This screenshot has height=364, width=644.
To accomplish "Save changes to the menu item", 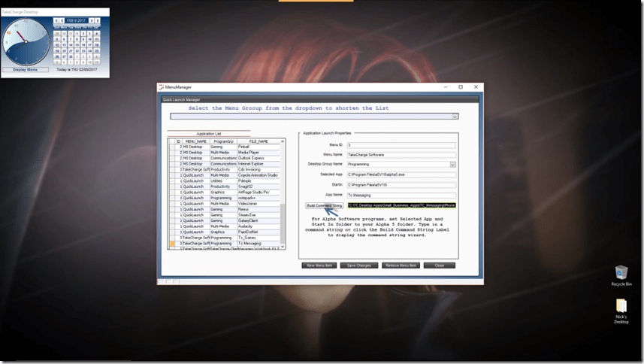I will pos(359,265).
